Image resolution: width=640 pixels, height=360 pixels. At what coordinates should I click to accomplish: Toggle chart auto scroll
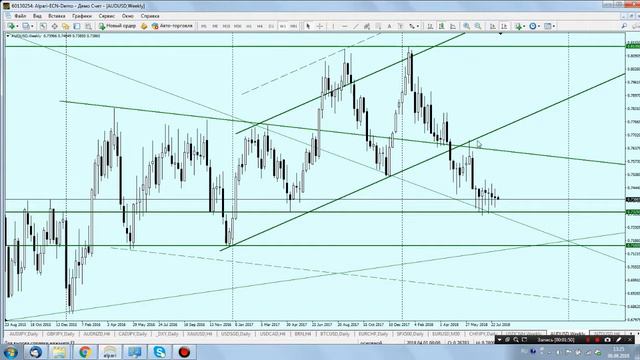click(493, 26)
